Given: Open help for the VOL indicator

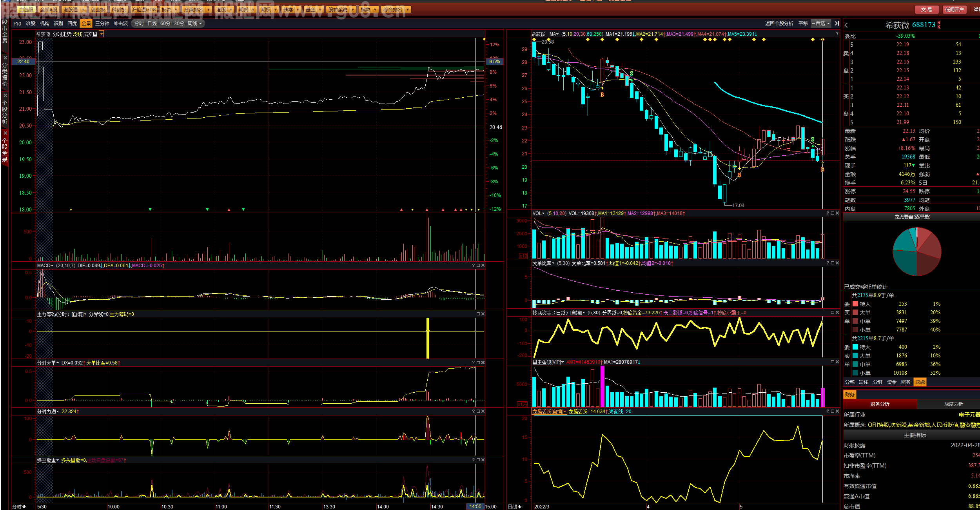Looking at the screenshot, I should [x=828, y=213].
